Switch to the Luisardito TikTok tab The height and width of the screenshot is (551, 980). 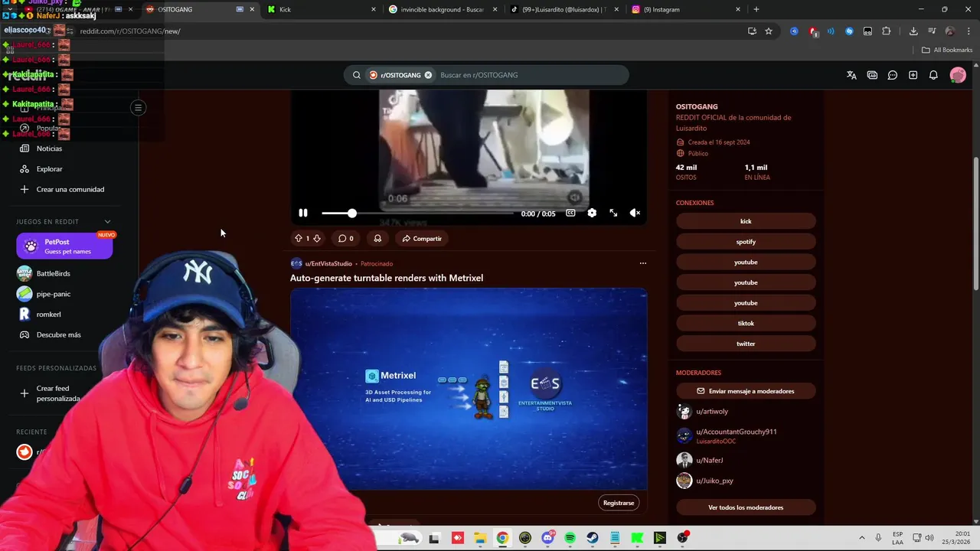(x=564, y=9)
